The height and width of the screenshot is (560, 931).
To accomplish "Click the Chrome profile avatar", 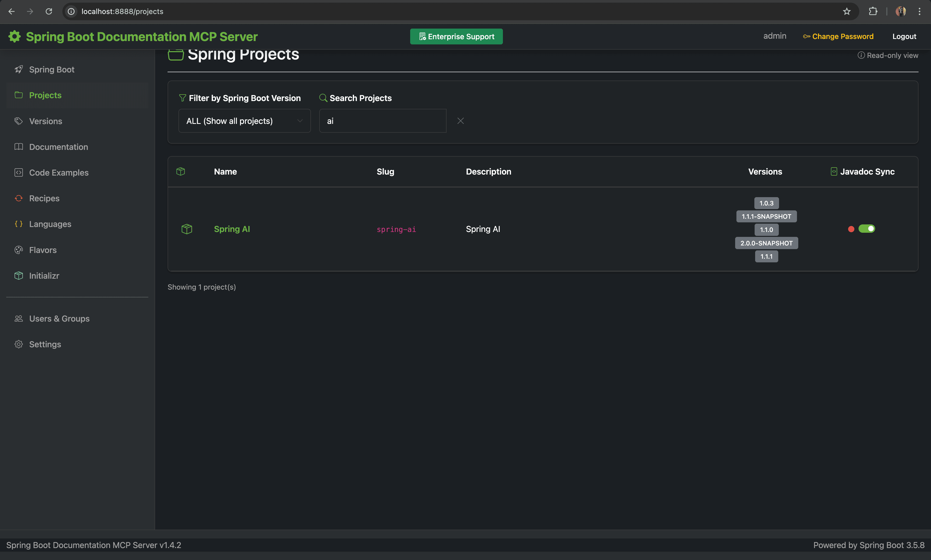I will (900, 11).
